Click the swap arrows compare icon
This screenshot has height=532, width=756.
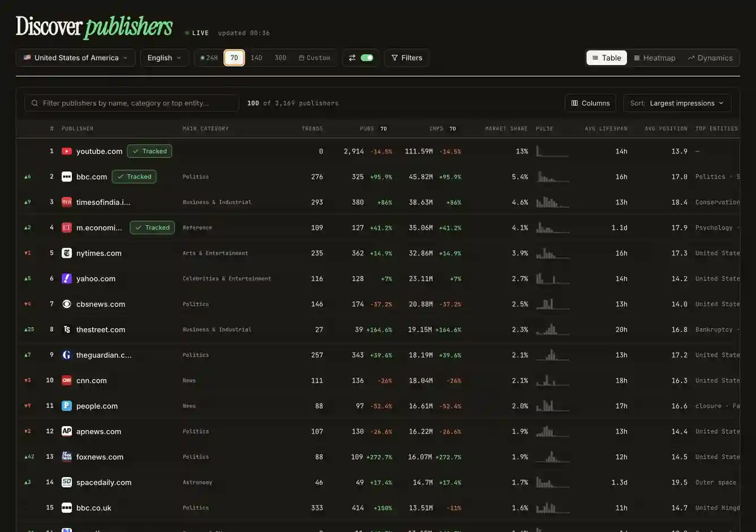tap(352, 58)
